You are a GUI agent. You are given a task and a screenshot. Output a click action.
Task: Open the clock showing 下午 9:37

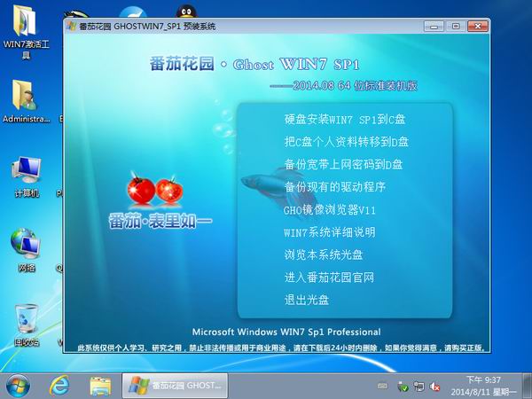tap(483, 386)
